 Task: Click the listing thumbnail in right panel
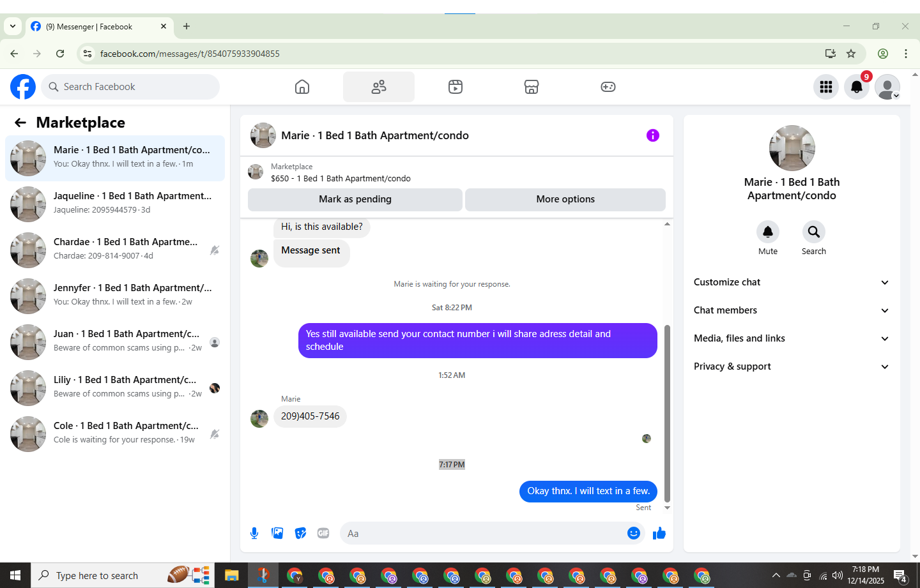792,148
